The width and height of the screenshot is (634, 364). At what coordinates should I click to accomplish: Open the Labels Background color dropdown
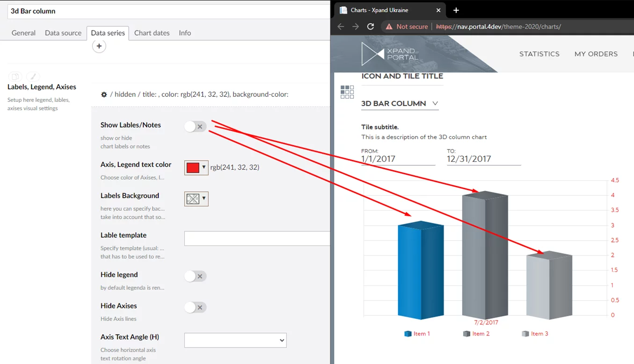click(x=196, y=199)
